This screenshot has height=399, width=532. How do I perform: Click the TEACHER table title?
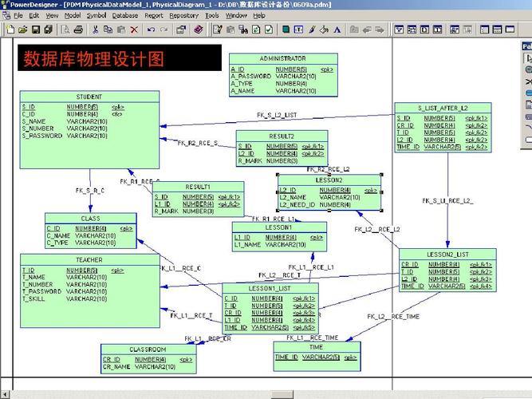pos(89,260)
